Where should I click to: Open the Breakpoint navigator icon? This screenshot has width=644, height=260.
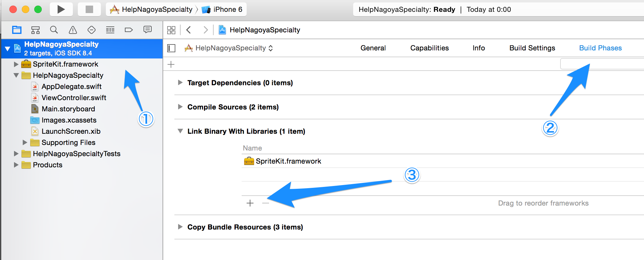129,30
